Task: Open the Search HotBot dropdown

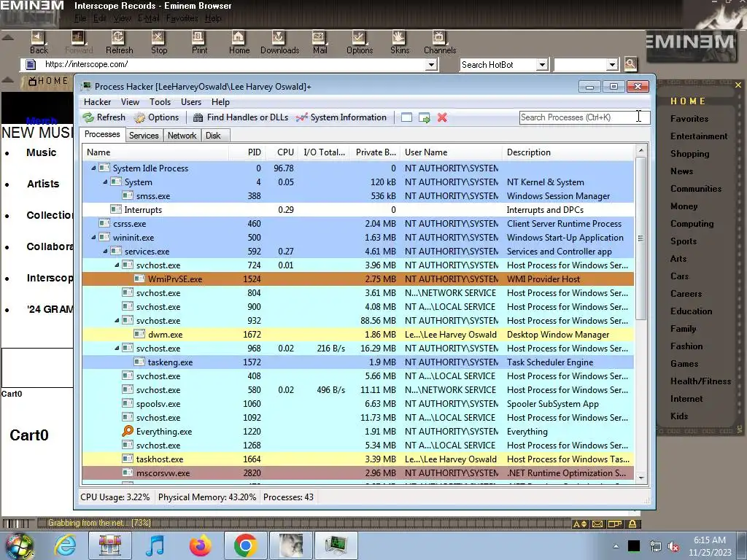Action: tap(542, 64)
